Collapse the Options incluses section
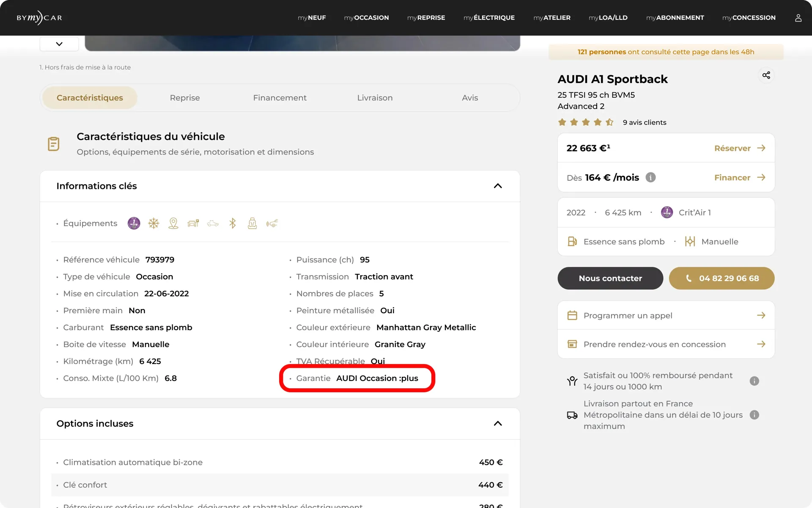Screen dimensions: 812x508 pyautogui.click(x=498, y=424)
